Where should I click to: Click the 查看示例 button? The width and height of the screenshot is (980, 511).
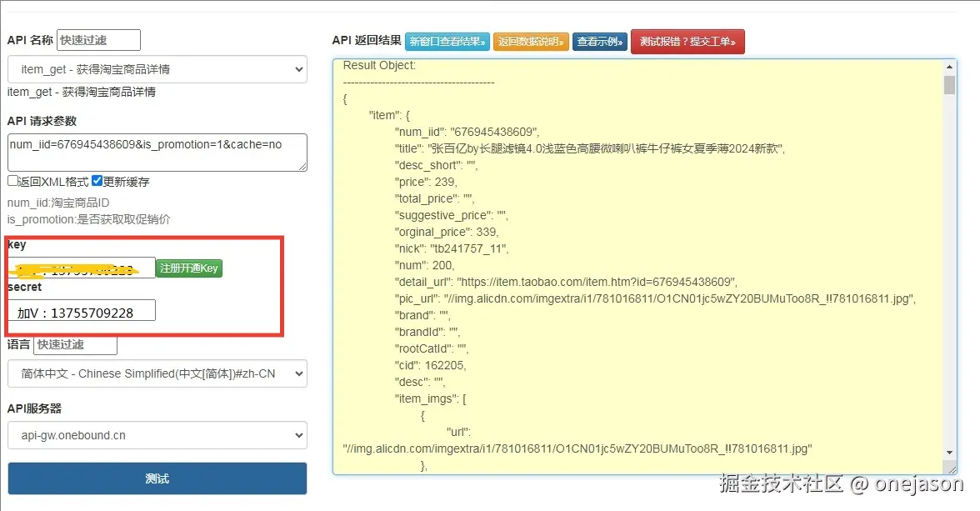[x=599, y=42]
